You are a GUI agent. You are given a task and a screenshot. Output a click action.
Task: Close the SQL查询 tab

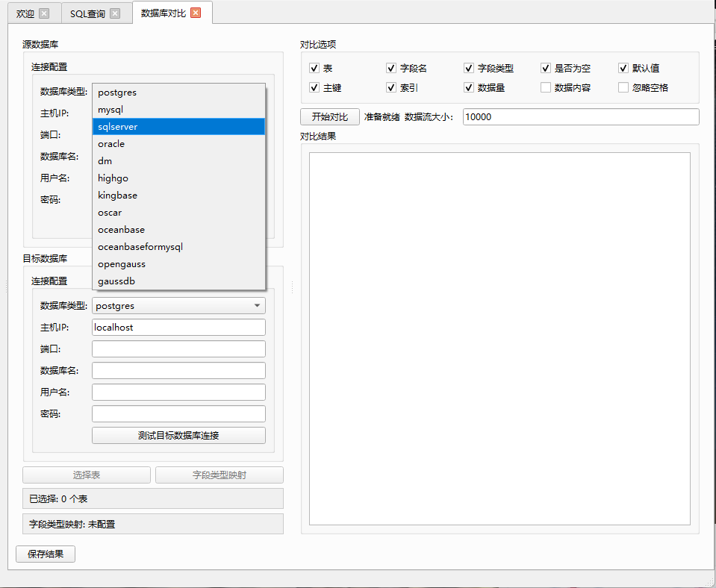115,13
